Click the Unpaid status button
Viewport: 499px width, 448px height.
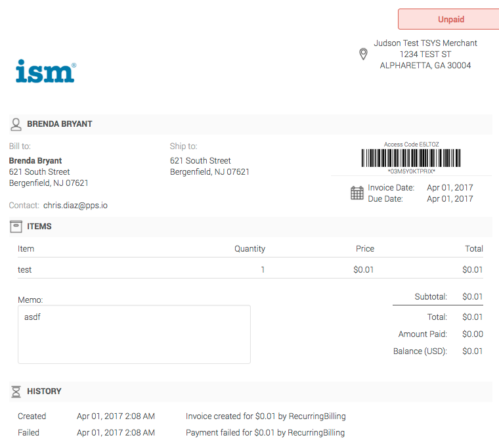click(450, 20)
